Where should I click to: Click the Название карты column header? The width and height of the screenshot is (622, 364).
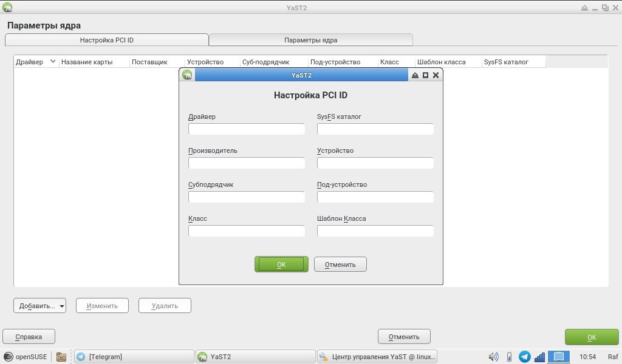94,62
